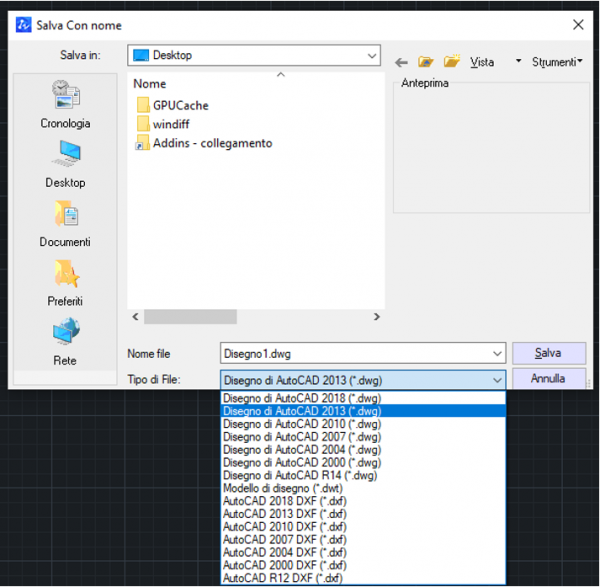Open the Documenti location in sidebar
600x587 pixels.
[65, 224]
